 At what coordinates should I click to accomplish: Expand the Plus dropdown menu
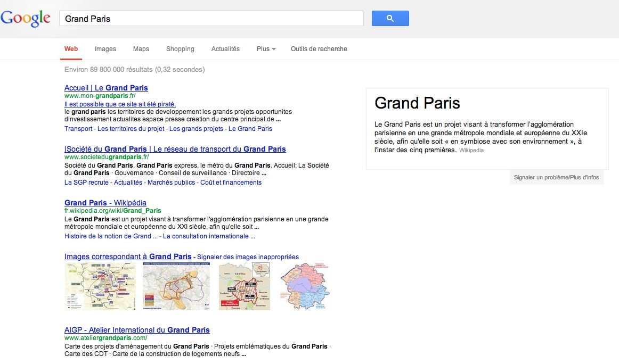click(x=266, y=49)
